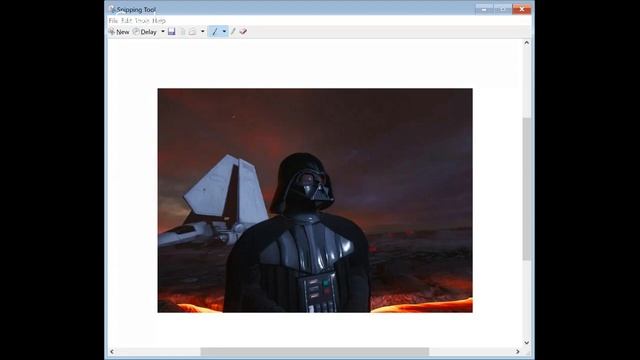Click the Snipping Tool title bar icon
Image resolution: width=640 pixels, height=360 pixels.
click(x=112, y=9)
